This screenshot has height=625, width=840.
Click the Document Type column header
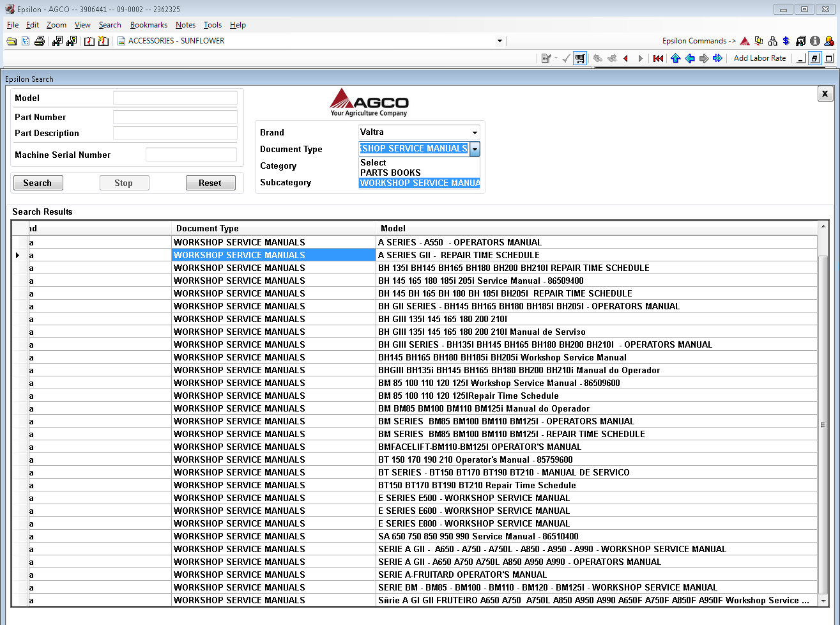[274, 228]
